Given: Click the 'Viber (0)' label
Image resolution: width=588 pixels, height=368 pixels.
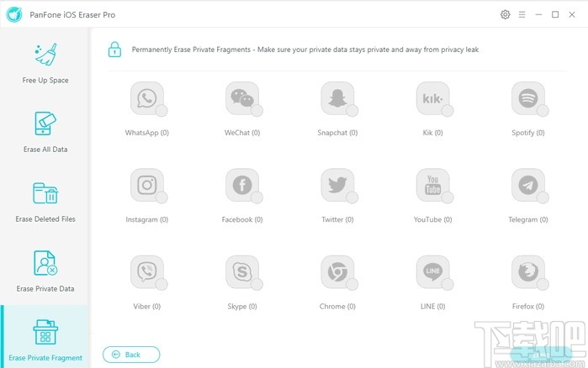Looking at the screenshot, I should pos(147,307).
